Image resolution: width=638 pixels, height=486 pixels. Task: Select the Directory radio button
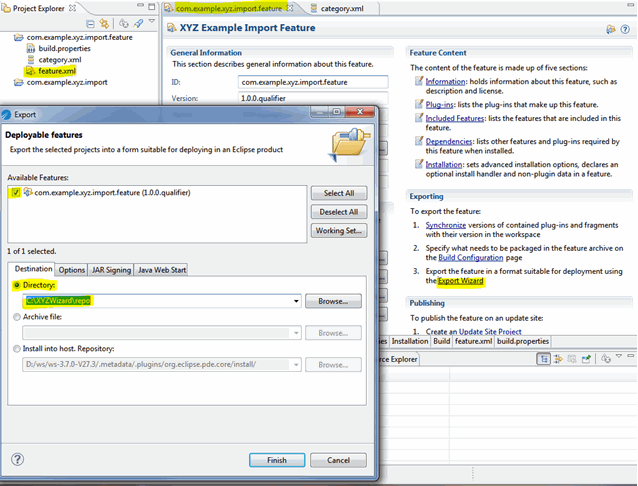(x=17, y=285)
